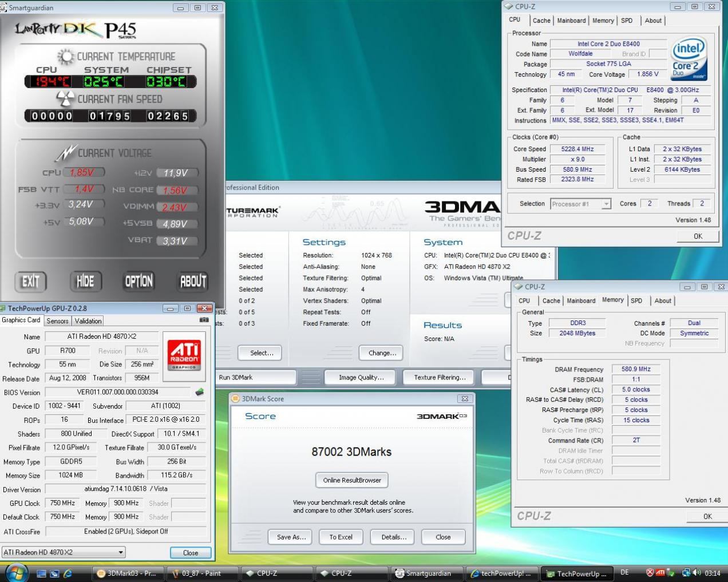
Task: Switch to Smartguardian taskbar item
Action: [428, 573]
